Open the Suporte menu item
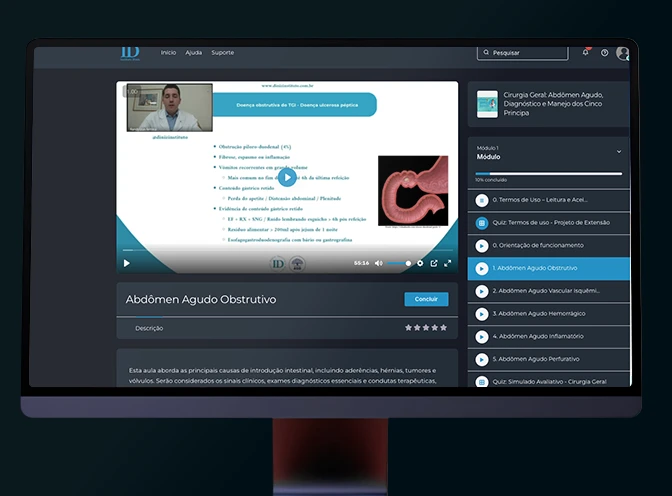This screenshot has width=672, height=496. 223,52
